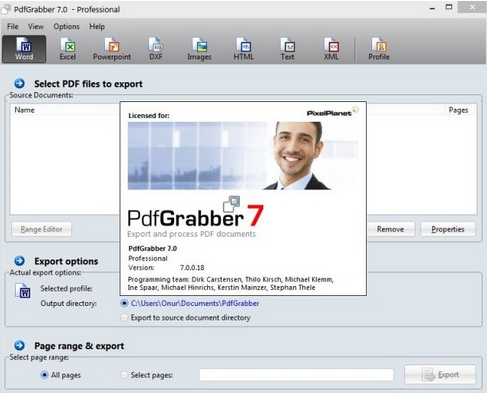Minimize the PdfGrabber window
This screenshot has height=393, width=487.
coord(432,8)
